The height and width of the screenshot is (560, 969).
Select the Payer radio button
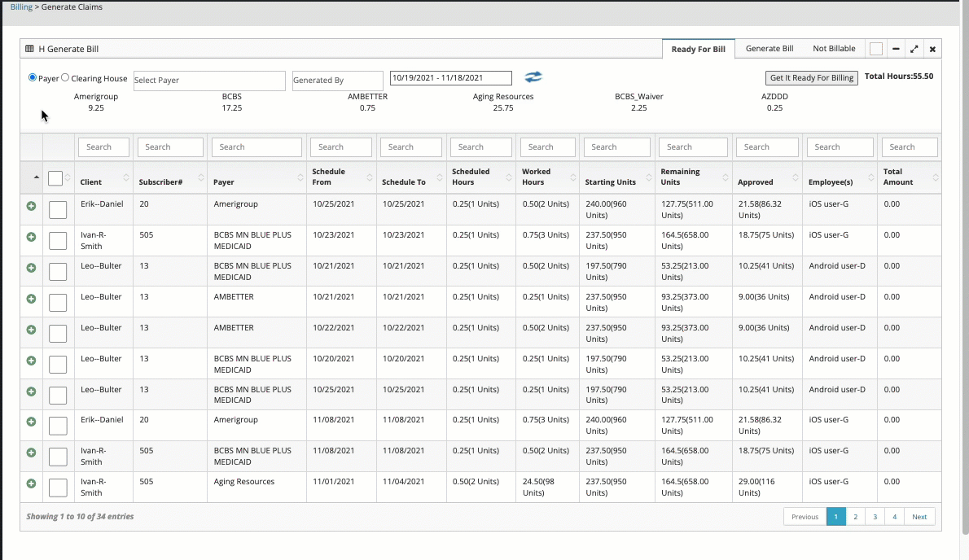[32, 78]
